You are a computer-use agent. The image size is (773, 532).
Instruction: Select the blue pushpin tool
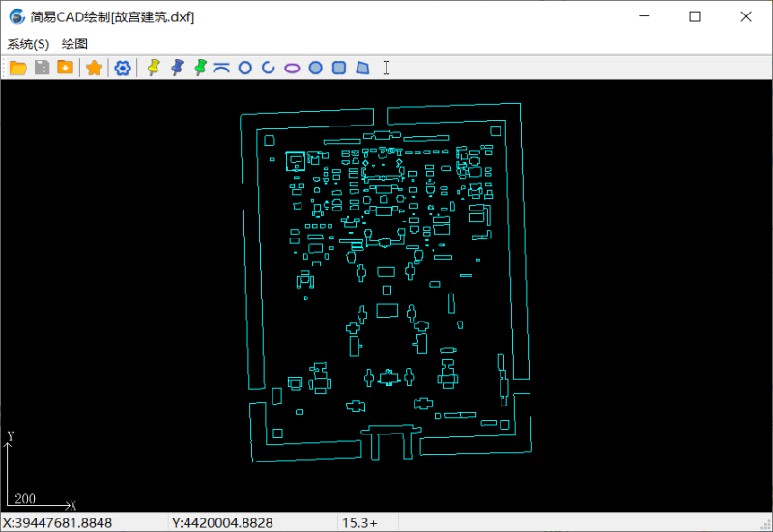pyautogui.click(x=177, y=68)
